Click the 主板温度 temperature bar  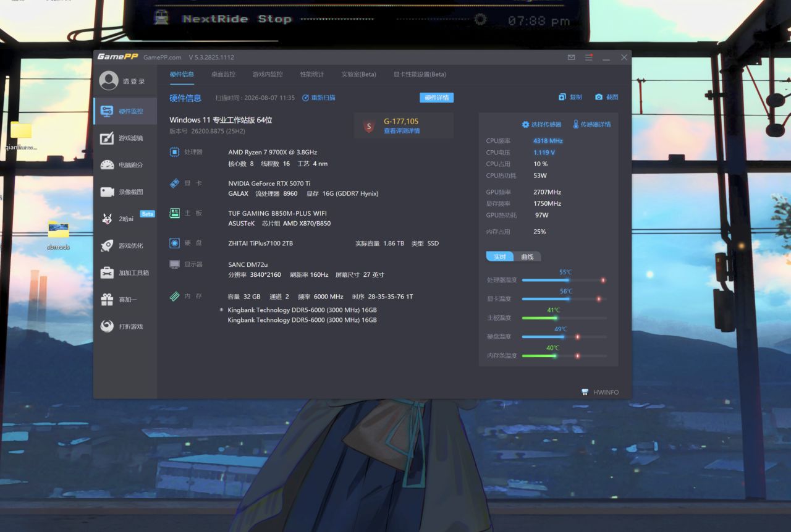tap(564, 318)
